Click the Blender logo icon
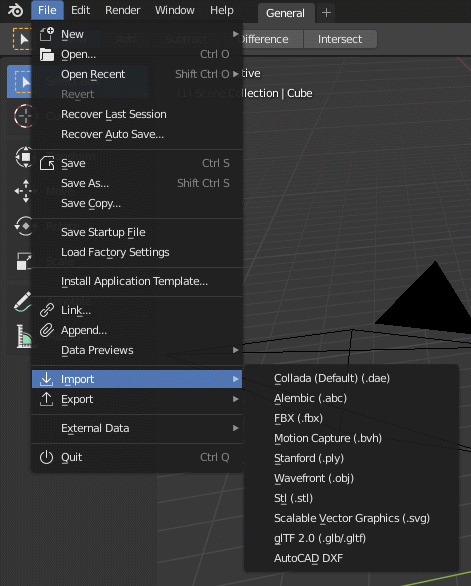 [x=15, y=10]
